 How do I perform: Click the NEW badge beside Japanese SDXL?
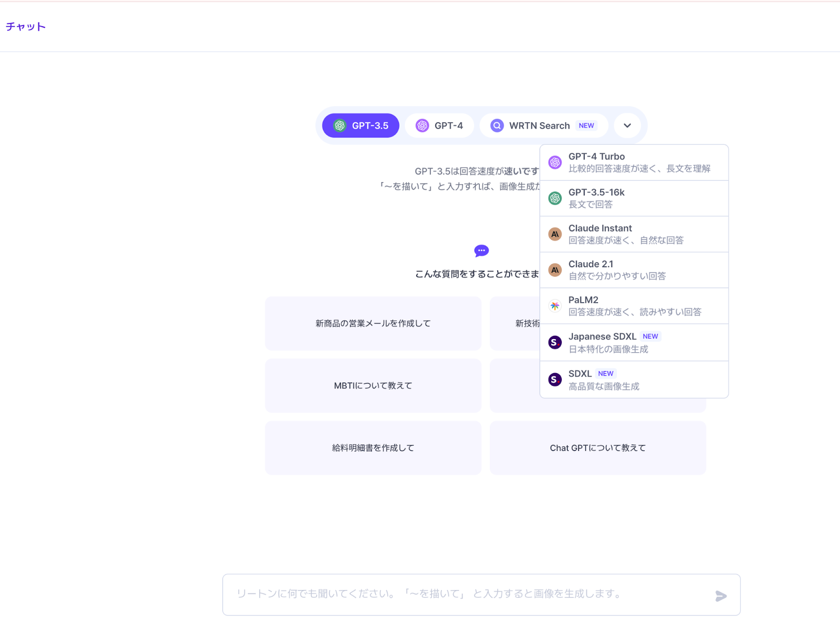pyautogui.click(x=650, y=336)
